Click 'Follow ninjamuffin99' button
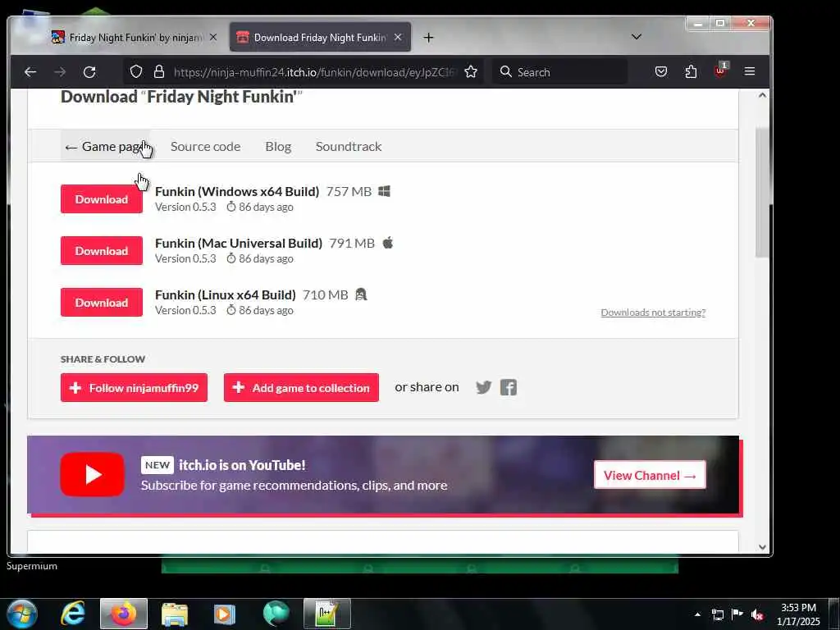840x630 pixels. coord(134,387)
